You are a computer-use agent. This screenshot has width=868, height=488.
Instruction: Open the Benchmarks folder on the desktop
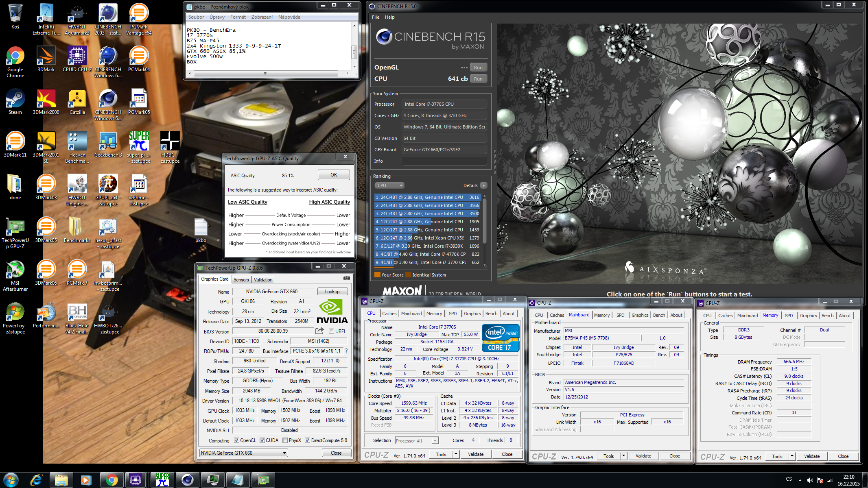[x=77, y=230]
